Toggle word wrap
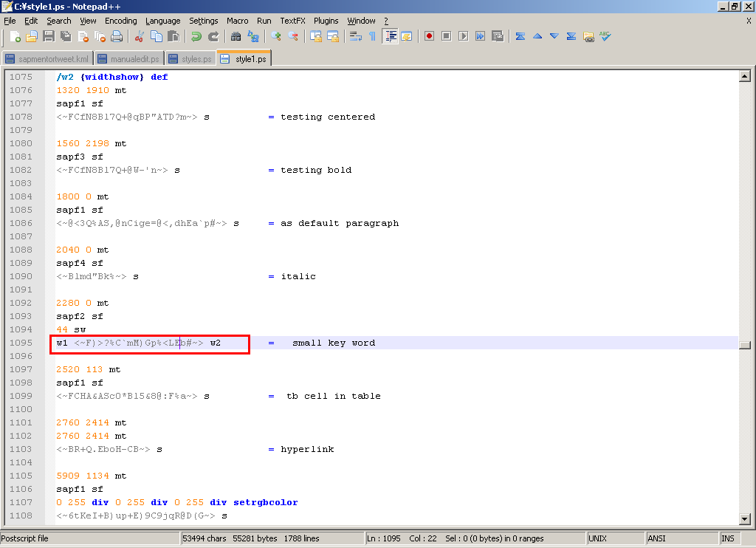This screenshot has width=756, height=548. point(354,35)
